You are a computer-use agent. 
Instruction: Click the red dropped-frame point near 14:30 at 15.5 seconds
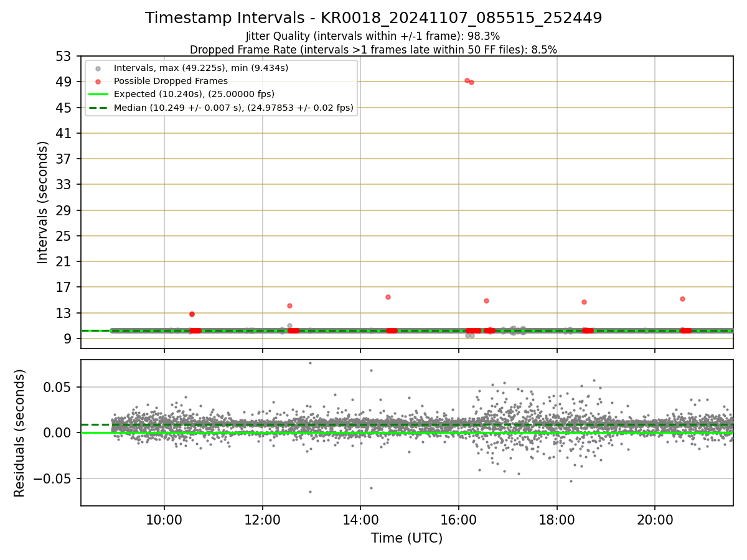pyautogui.click(x=388, y=297)
